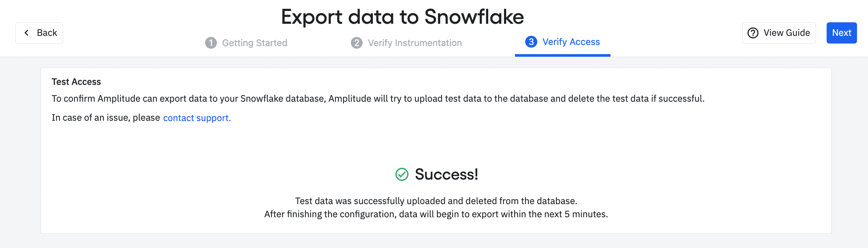Image resolution: width=868 pixels, height=248 pixels.
Task: Click the 'Test data was successfully uploaded' message
Action: pos(436,201)
